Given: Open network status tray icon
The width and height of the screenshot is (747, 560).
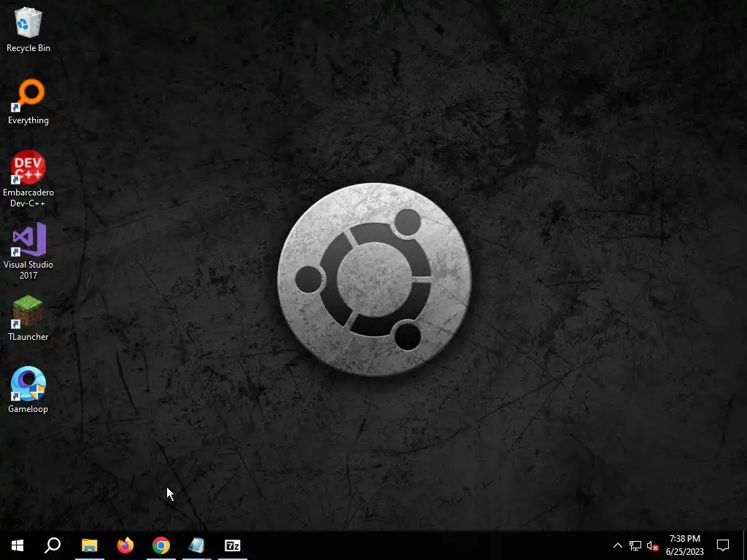Looking at the screenshot, I should (635, 545).
